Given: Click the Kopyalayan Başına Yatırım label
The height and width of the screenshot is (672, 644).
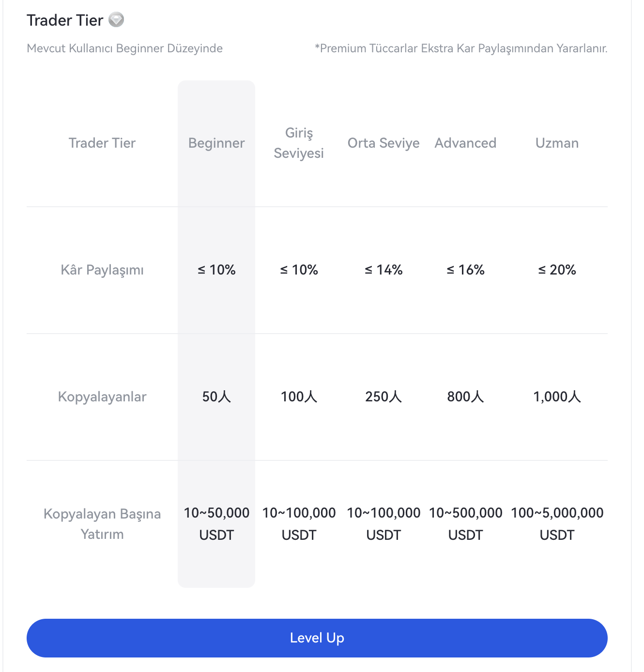Looking at the screenshot, I should coord(102,524).
